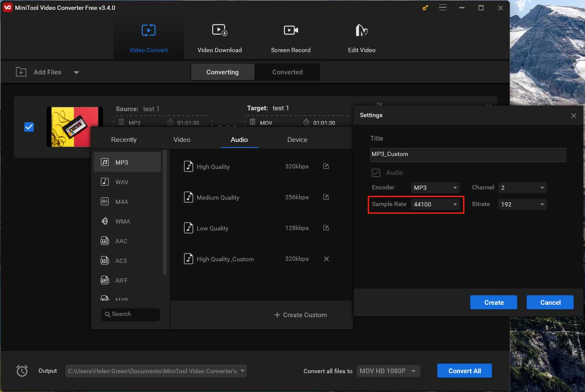Select the Video format tab
This screenshot has width=585, height=392.
coord(182,140)
